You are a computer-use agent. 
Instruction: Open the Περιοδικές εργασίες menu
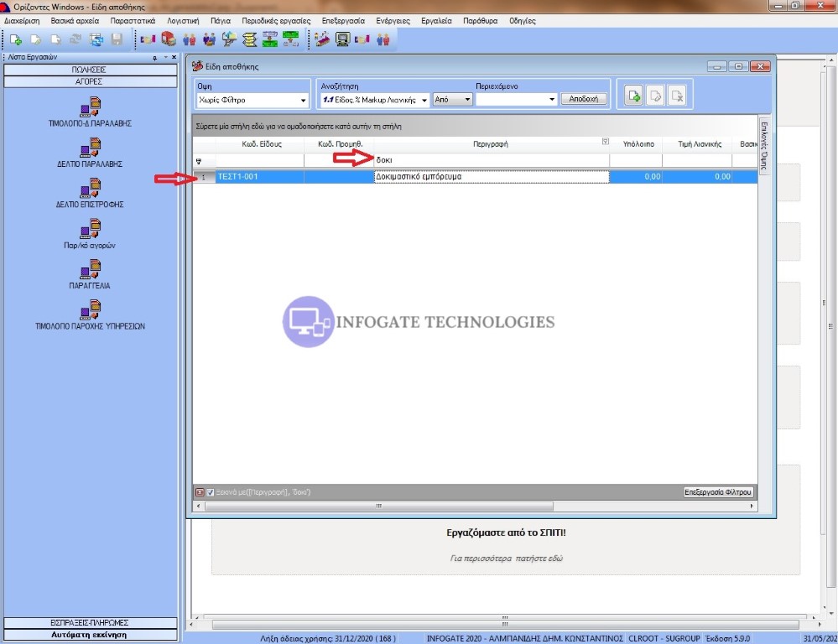click(276, 20)
